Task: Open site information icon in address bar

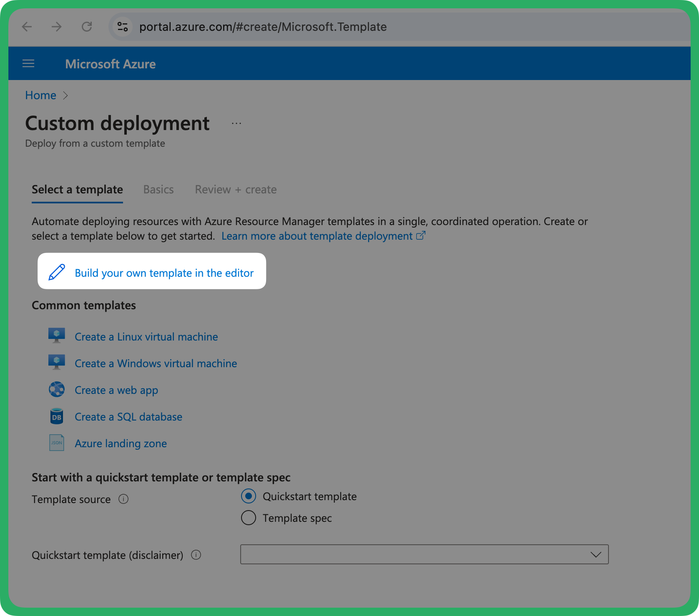Action: coord(123,27)
